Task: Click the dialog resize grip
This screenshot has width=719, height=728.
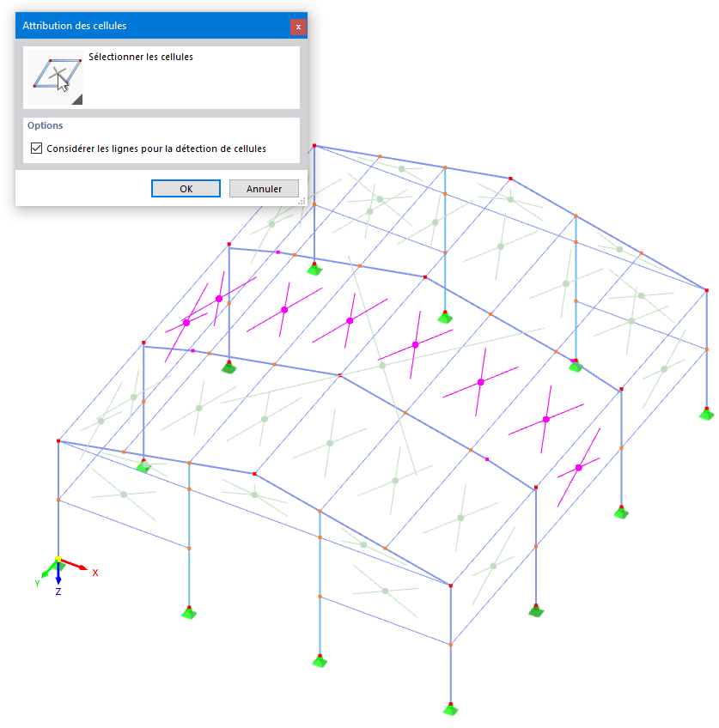Action: point(302,201)
